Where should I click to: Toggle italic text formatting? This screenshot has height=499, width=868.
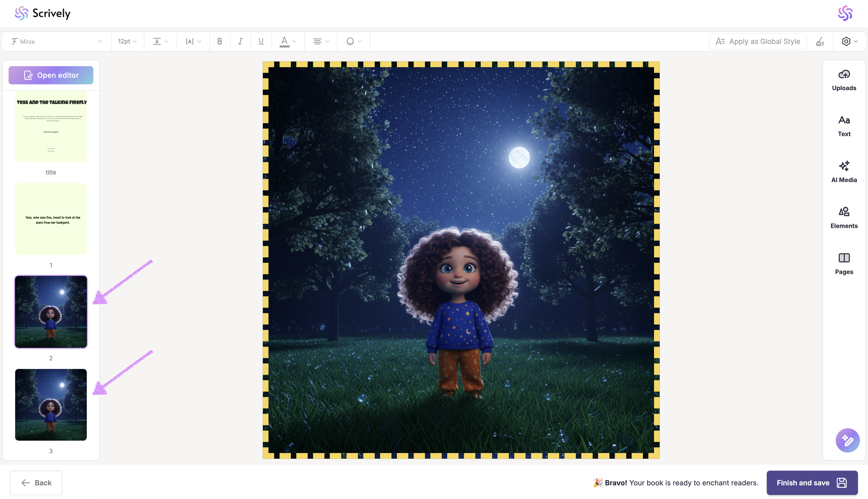coord(240,41)
